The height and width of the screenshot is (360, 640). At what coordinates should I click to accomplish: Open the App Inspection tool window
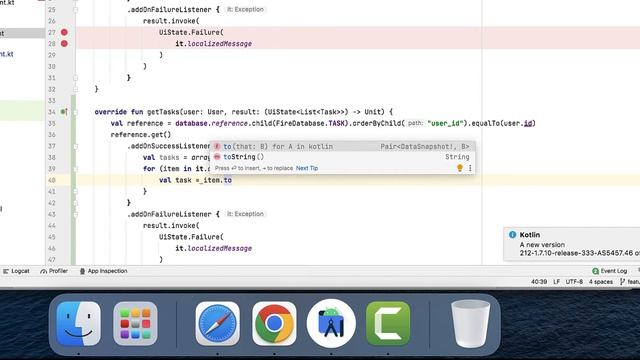click(103, 271)
